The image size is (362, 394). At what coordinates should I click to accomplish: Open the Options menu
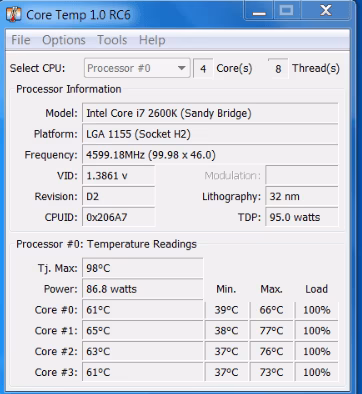(x=64, y=40)
